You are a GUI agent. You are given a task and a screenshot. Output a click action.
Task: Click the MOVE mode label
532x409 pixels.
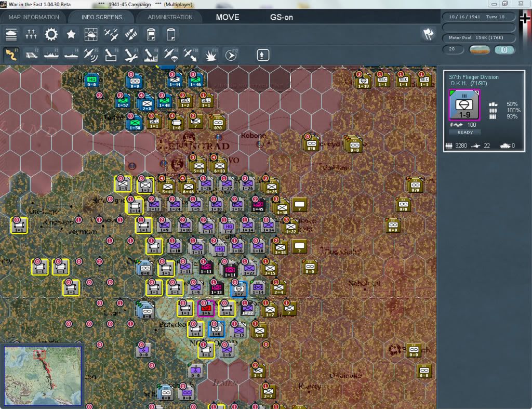[x=228, y=17]
